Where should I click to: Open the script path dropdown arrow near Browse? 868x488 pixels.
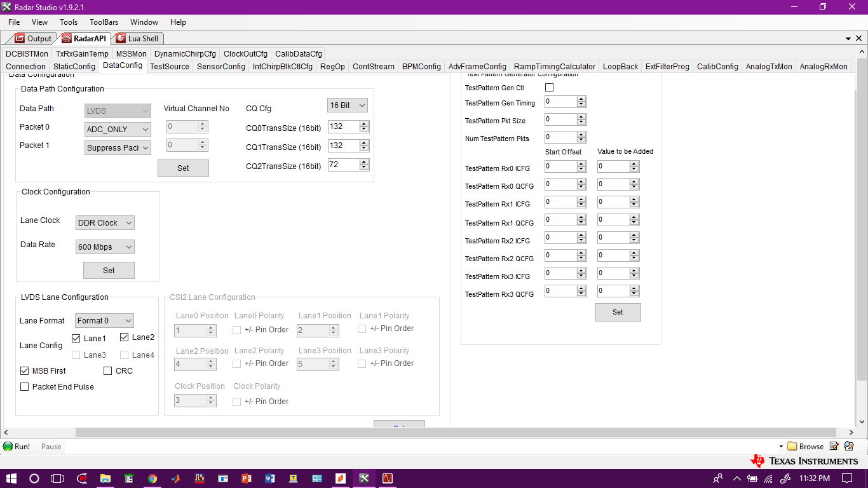click(781, 447)
